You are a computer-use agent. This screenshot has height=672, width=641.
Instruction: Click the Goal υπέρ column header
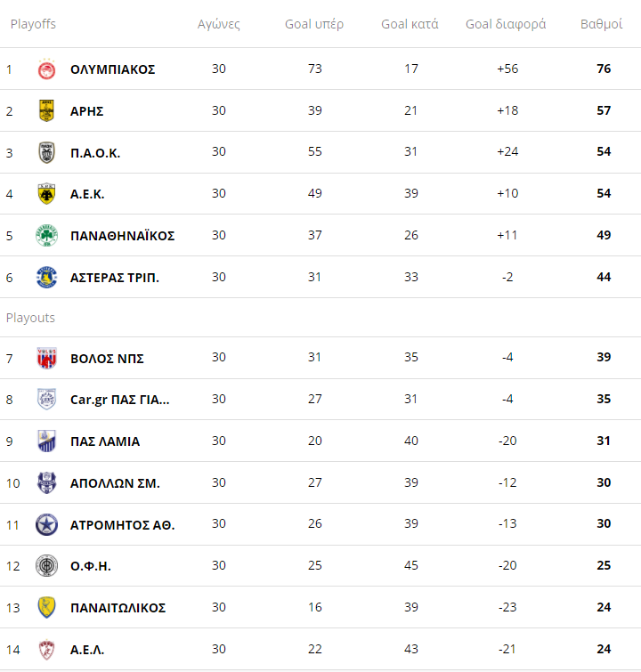[314, 24]
